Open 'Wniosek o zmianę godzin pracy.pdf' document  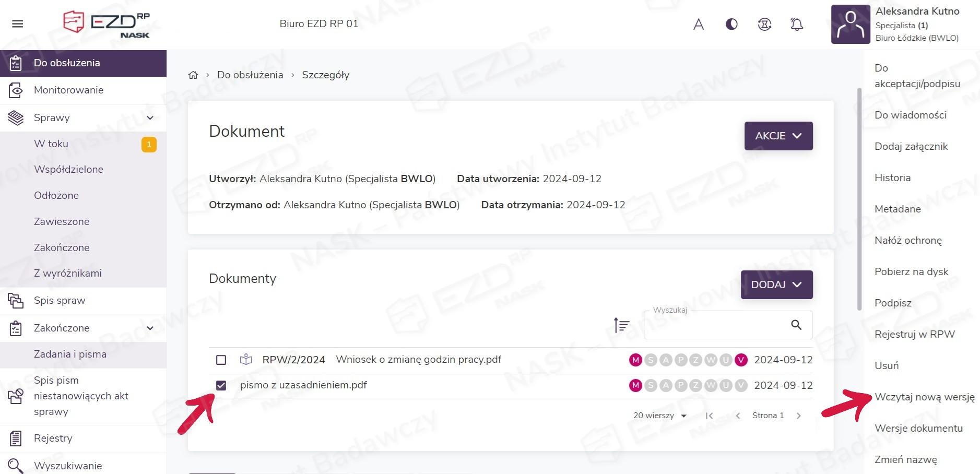[418, 360]
